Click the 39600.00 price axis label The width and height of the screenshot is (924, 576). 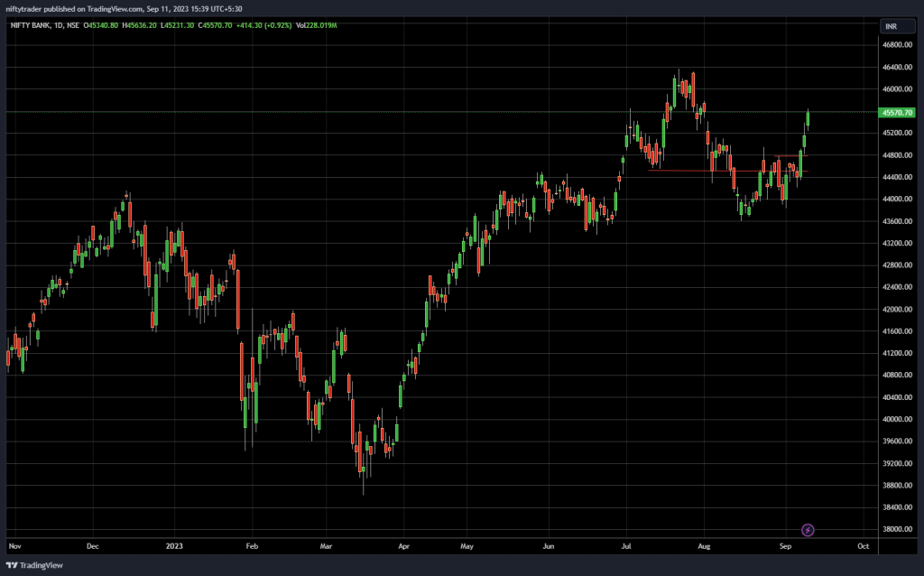[897, 441]
